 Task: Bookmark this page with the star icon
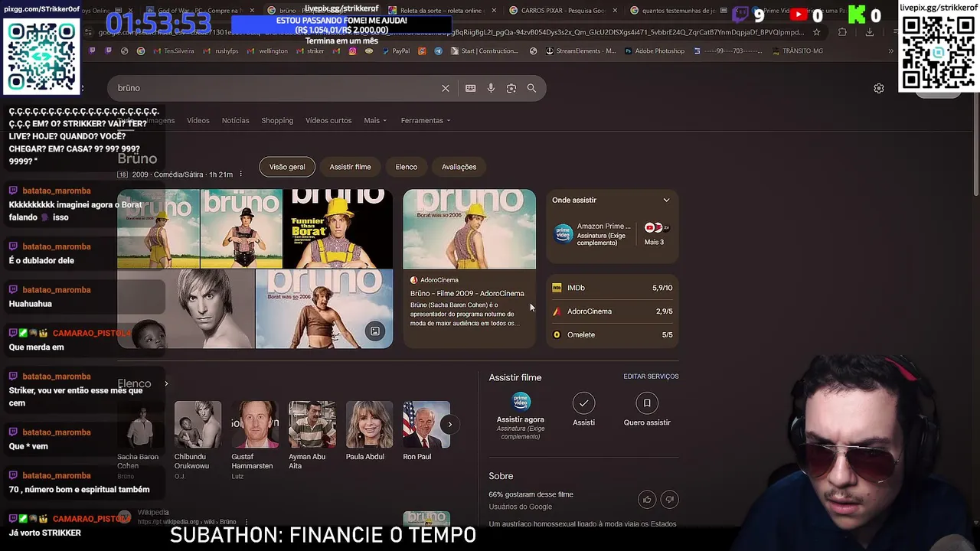(816, 32)
